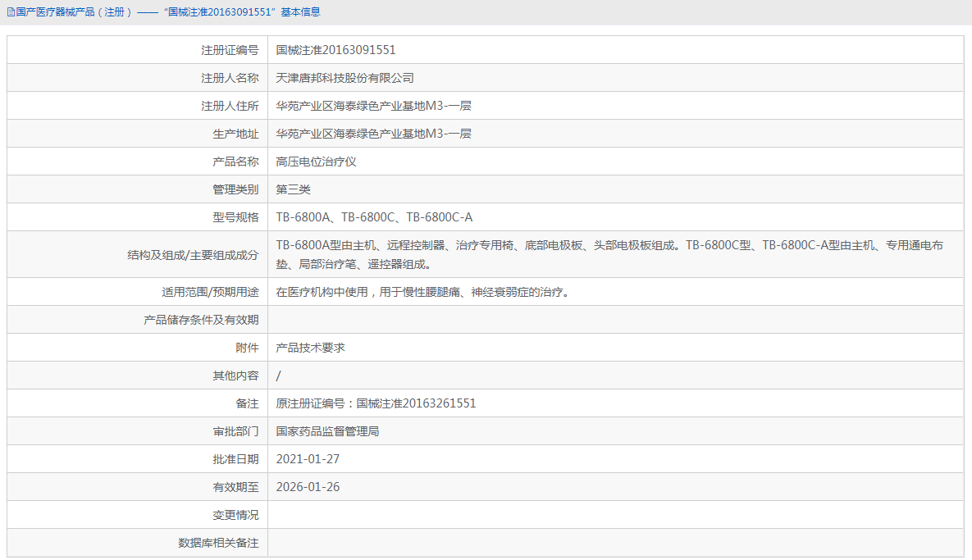
Task: Click the value 国械注准20163091551 in the table
Action: click(335, 50)
